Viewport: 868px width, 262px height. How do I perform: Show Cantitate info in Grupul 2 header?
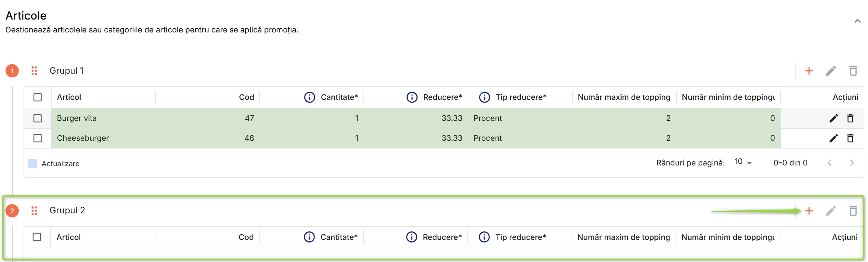[309, 237]
